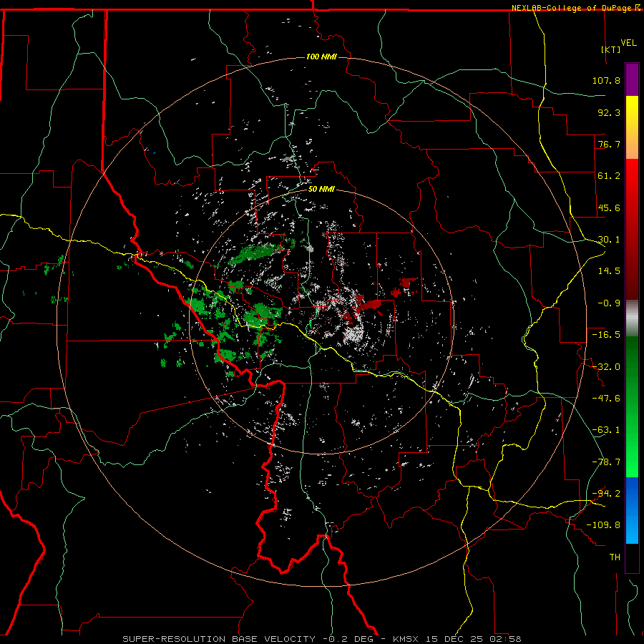Select the -16.5 scale value
Screen dimensions: 644x644
[606, 335]
